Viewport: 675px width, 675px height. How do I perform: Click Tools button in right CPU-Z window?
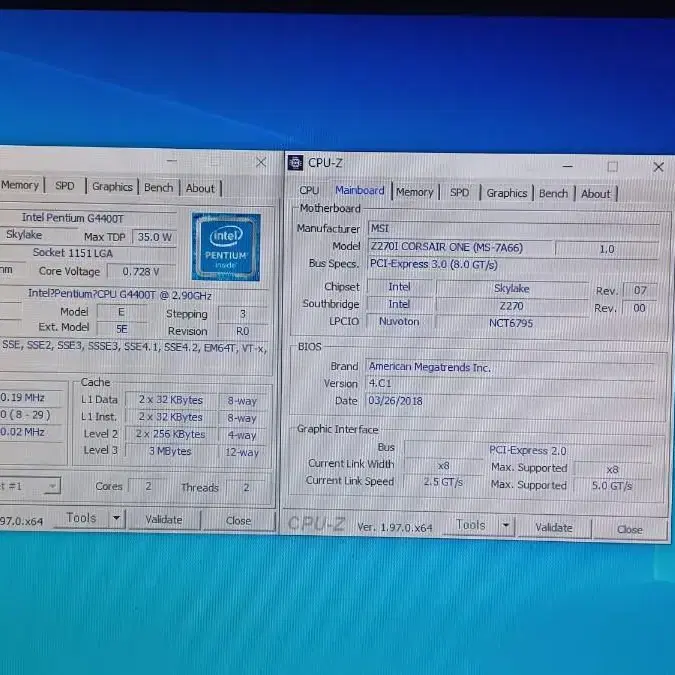471,525
